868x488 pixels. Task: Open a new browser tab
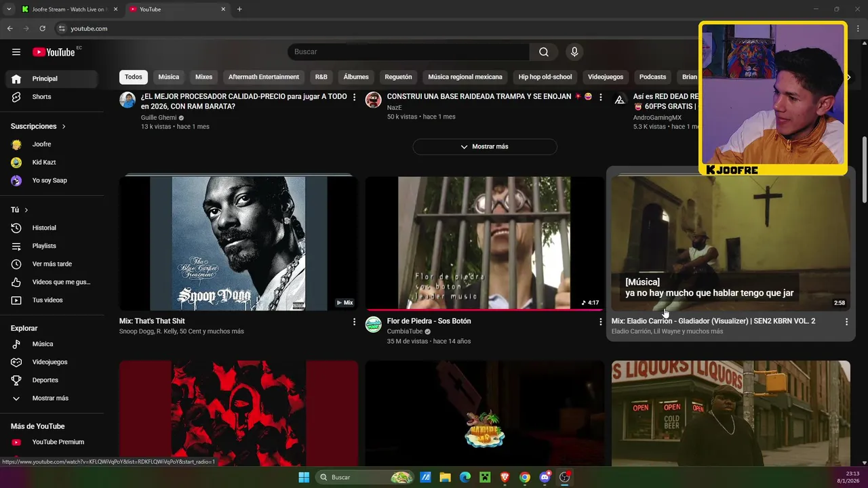(239, 9)
